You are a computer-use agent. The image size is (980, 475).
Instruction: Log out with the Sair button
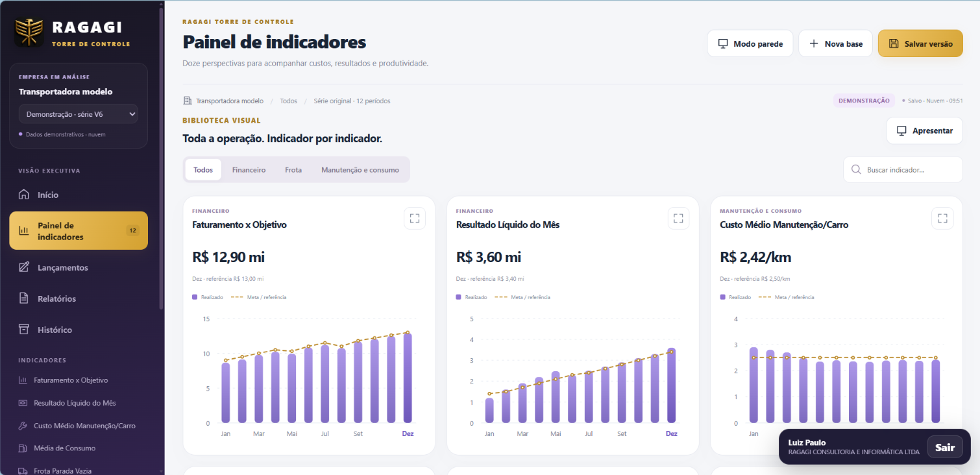(945, 447)
